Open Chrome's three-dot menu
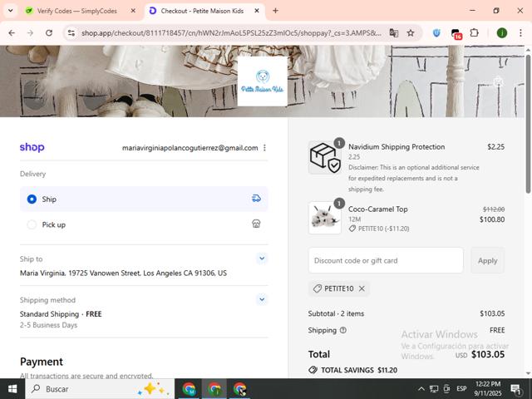This screenshot has width=532, height=399. pos(520,33)
